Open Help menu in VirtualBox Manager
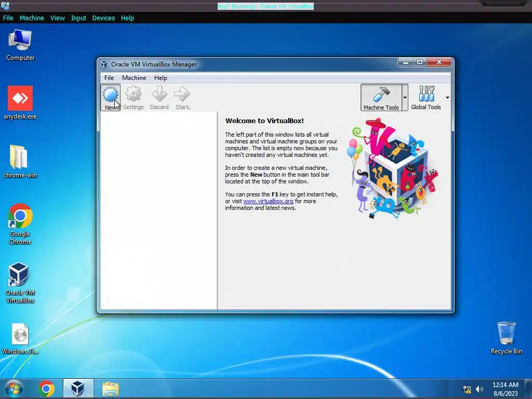 (161, 78)
